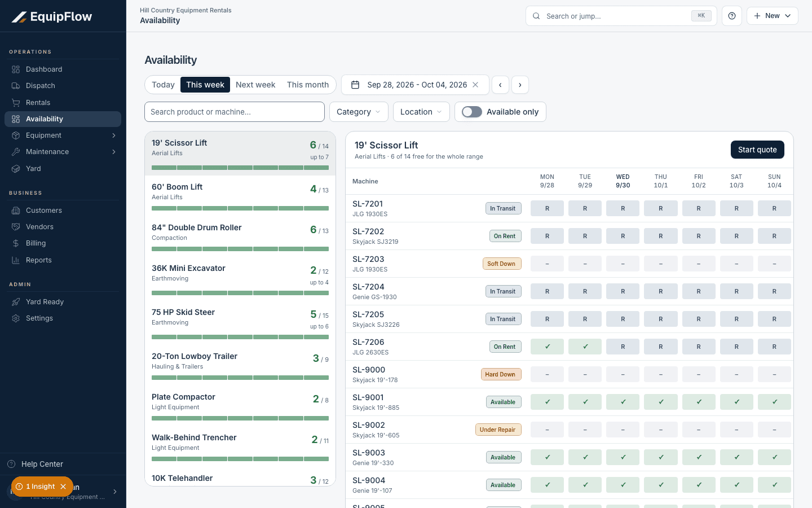Click the 75 HP Skid Steer availability bar
The height and width of the screenshot is (508, 812).
tap(240, 337)
